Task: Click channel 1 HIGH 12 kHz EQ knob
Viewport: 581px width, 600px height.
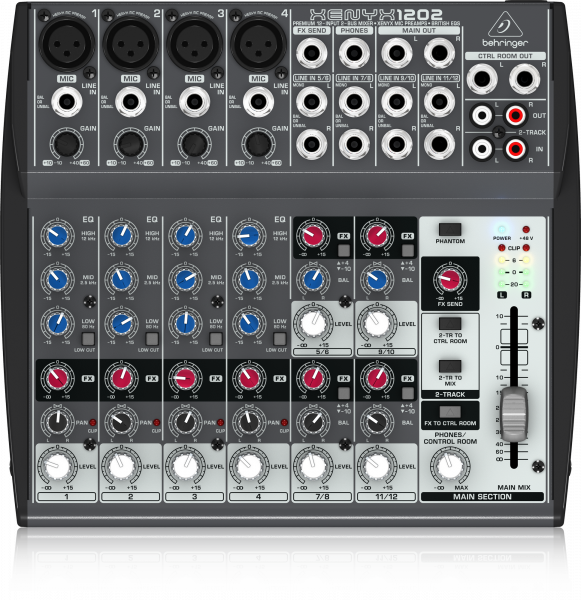Action: pos(58,236)
